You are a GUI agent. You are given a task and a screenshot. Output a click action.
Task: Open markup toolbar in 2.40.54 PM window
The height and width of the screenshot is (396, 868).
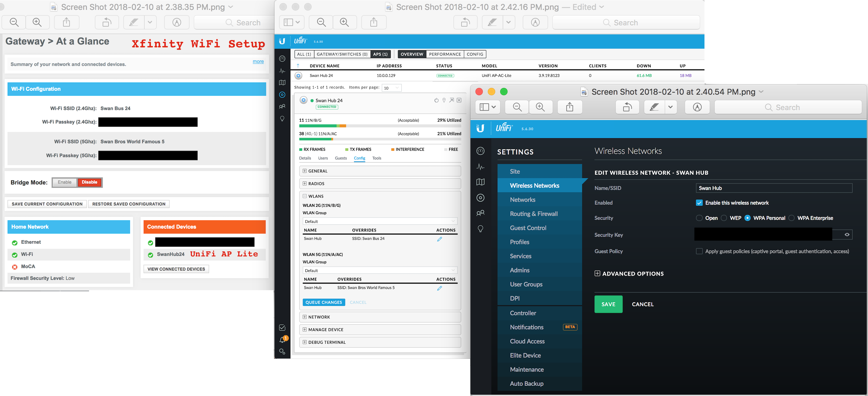click(x=697, y=107)
